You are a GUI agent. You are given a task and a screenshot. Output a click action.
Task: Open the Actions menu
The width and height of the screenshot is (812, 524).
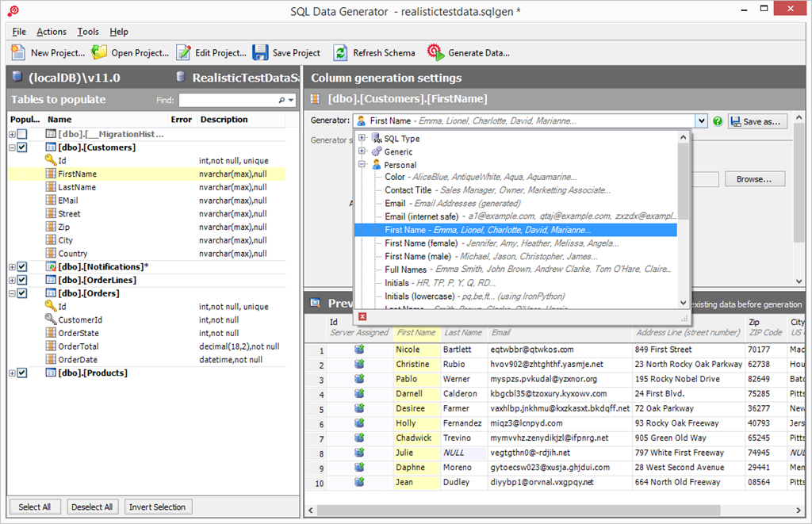pyautogui.click(x=52, y=32)
